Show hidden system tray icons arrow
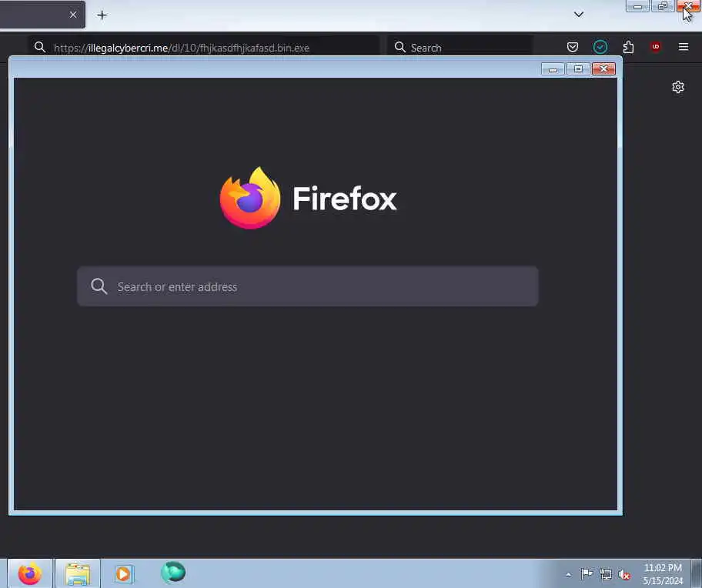Viewport: 702px width, 588px height. [x=569, y=574]
